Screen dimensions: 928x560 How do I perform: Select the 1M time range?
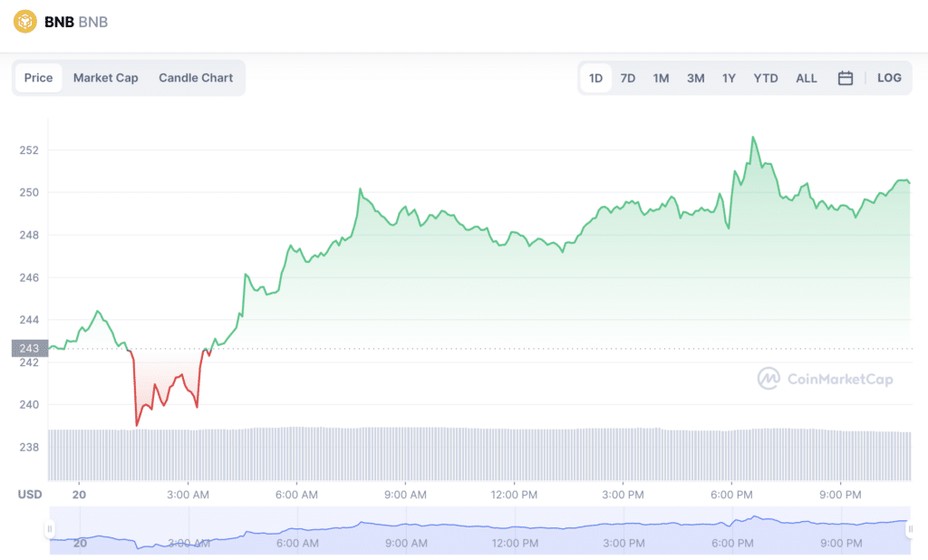click(x=661, y=78)
